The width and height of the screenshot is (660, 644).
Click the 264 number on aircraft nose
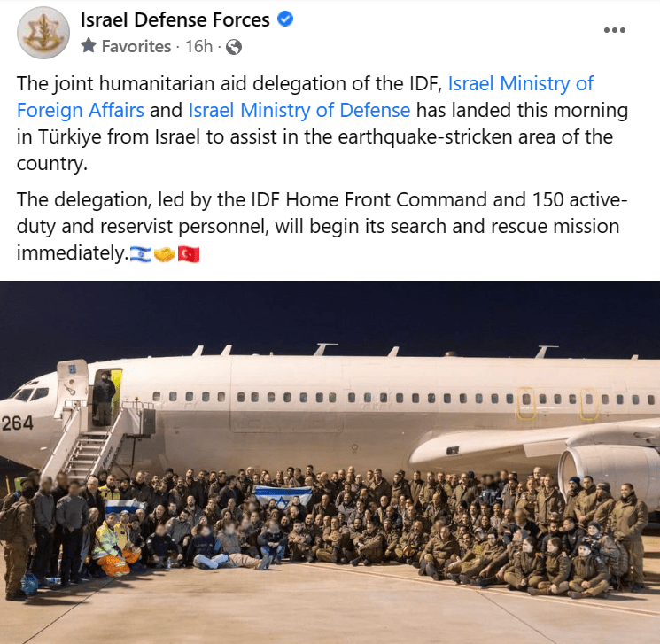tap(17, 423)
